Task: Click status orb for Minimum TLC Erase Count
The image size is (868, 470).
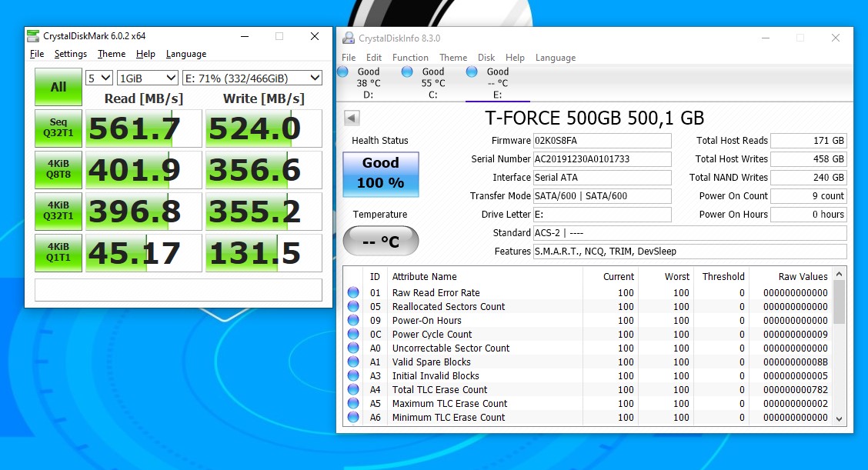Action: tap(353, 417)
